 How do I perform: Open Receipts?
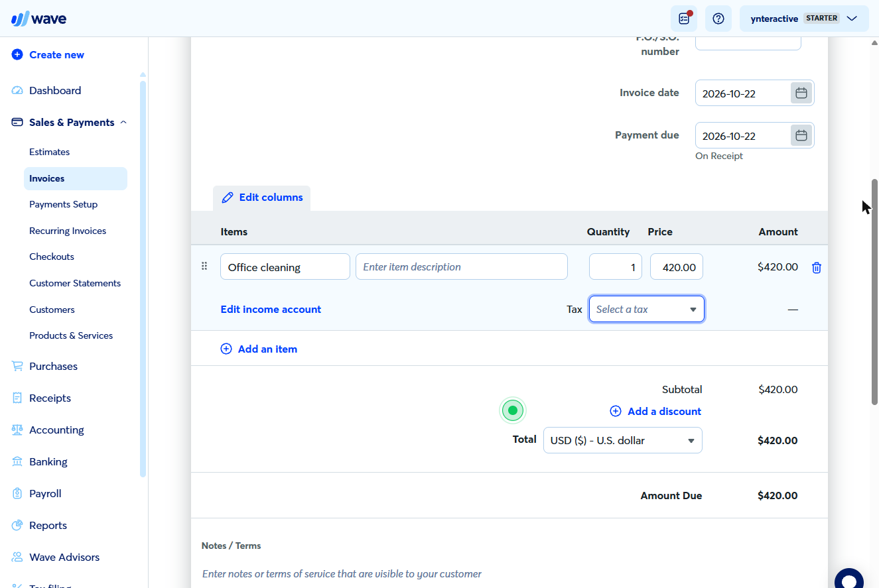tap(50, 398)
